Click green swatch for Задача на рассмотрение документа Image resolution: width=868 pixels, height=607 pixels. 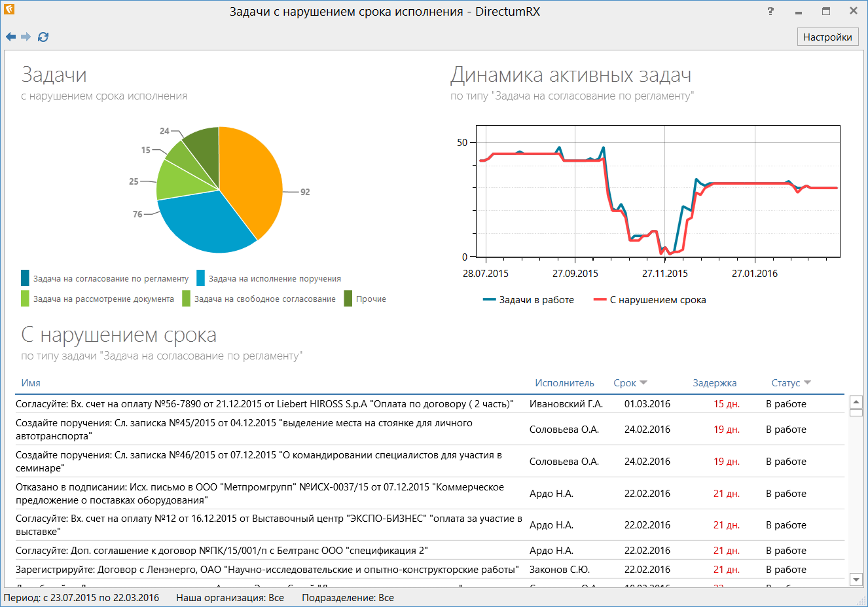click(25, 299)
